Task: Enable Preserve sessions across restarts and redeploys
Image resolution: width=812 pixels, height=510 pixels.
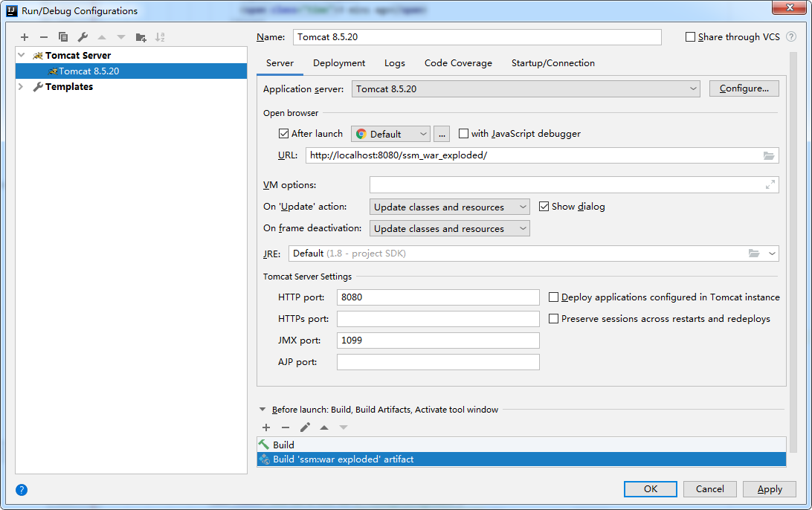Action: [x=553, y=319]
